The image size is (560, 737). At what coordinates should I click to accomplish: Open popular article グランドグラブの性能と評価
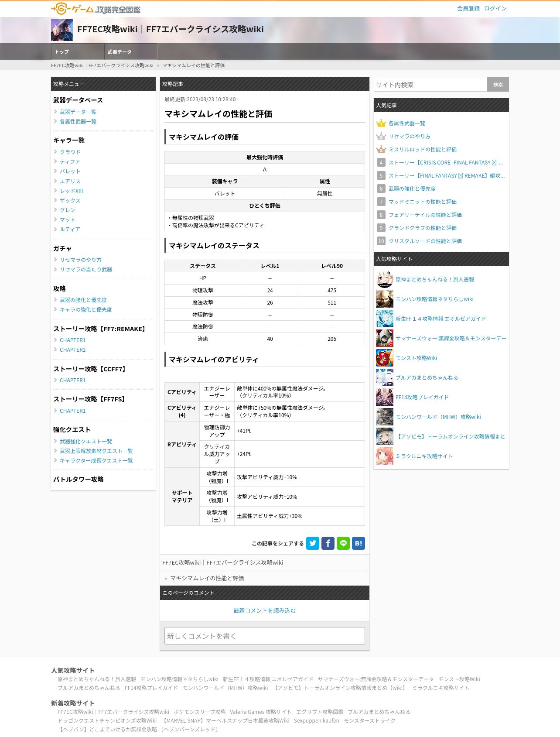(x=423, y=228)
